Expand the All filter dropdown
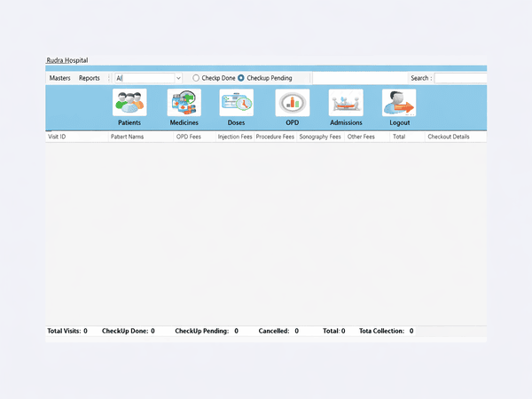This screenshot has width=532, height=399. pos(178,78)
